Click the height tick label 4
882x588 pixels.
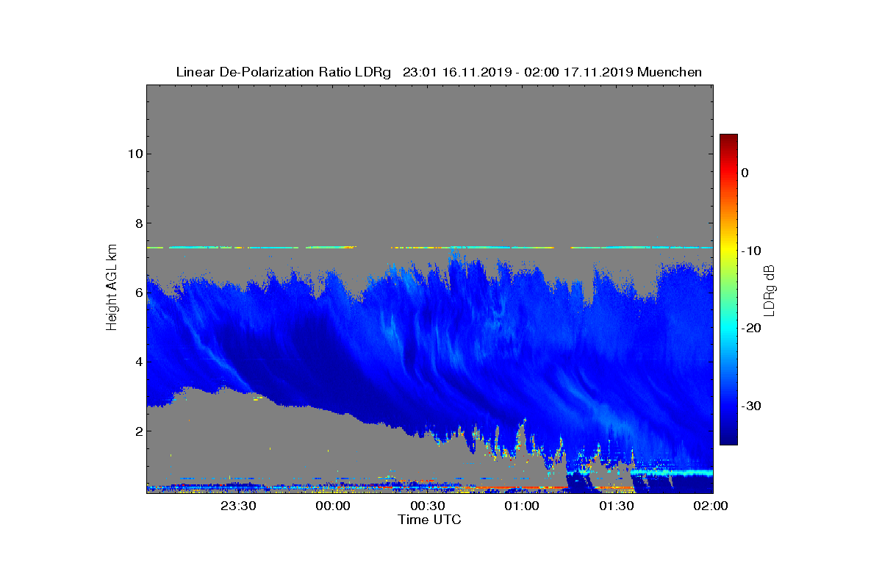tap(138, 362)
